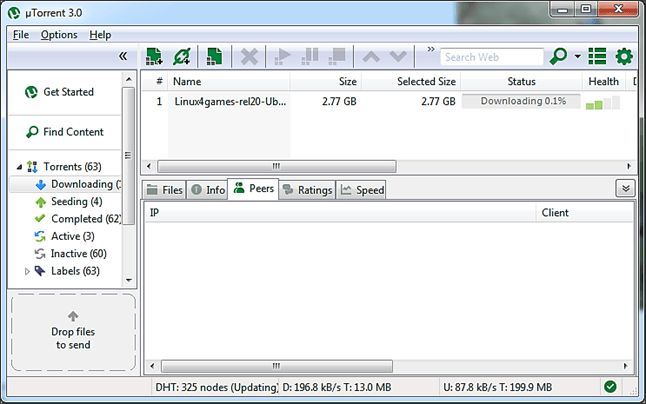
Task: Click the Create New Torrent icon
Action: point(214,56)
